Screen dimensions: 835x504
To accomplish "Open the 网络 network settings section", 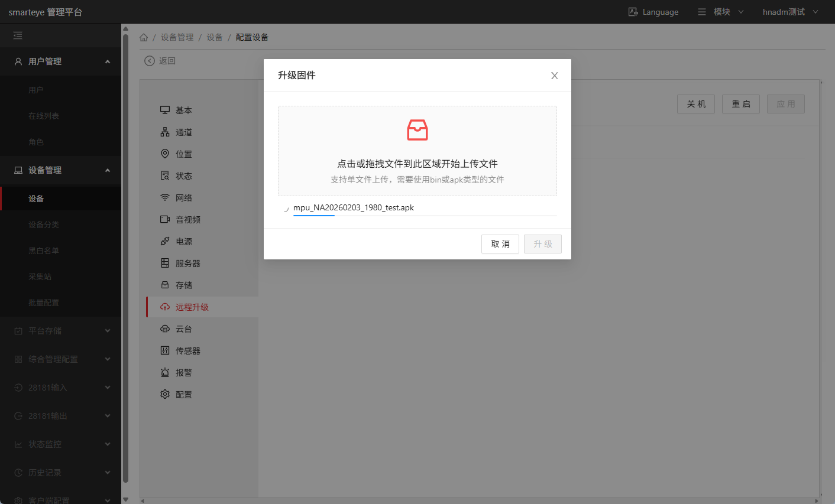I will (x=183, y=198).
